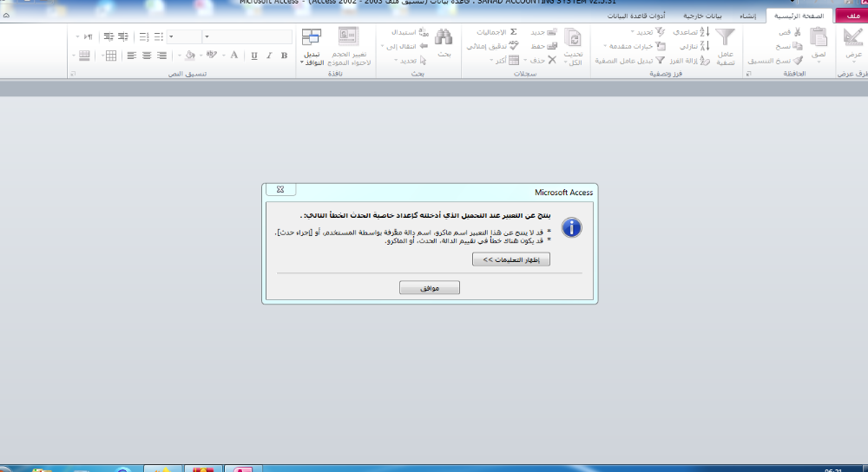Close the Microsoft Access error dialog

280,189
